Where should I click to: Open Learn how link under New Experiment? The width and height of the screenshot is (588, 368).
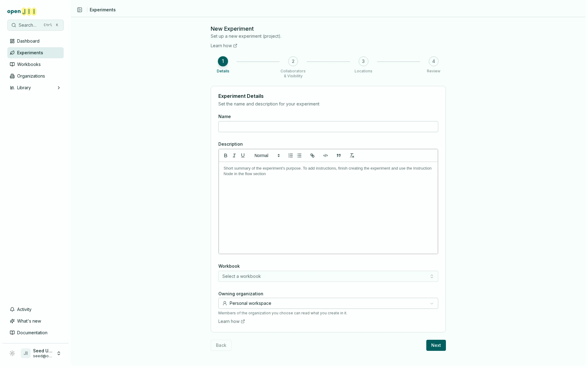224,46
